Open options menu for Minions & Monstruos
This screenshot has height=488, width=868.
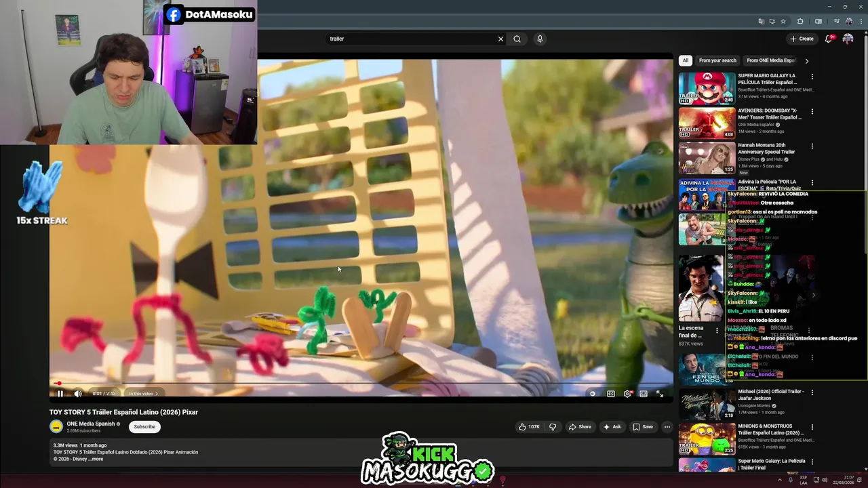[x=812, y=427]
